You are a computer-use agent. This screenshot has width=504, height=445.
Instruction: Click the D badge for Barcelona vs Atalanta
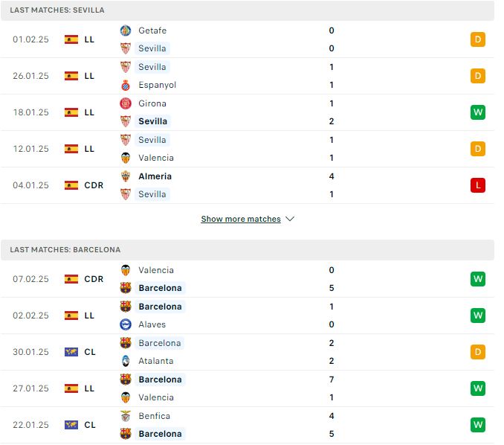tap(478, 352)
